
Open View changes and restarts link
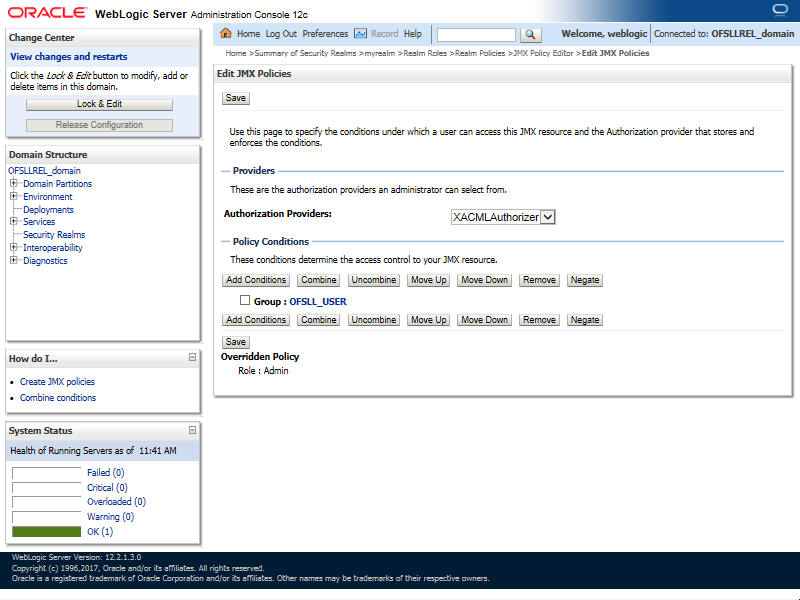(x=69, y=57)
